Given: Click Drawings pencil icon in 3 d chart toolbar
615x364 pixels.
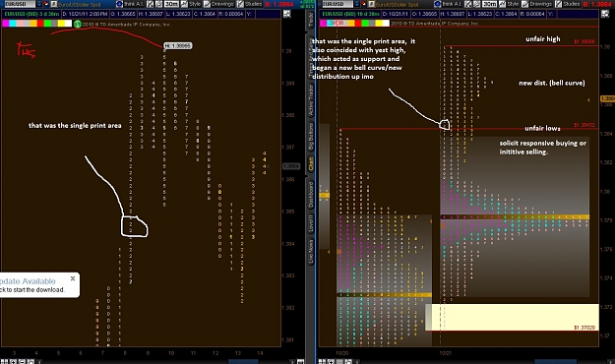Looking at the screenshot, I should pos(207,4).
